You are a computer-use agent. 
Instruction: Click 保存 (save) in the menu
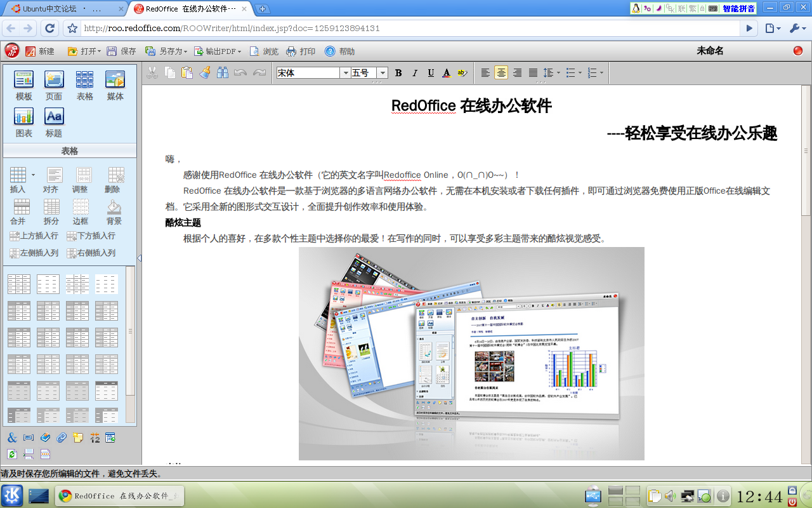click(121, 51)
